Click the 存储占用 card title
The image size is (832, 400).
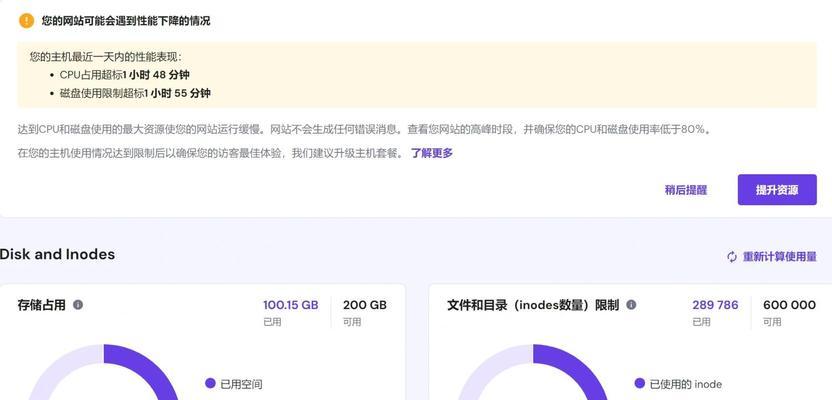click(41, 305)
